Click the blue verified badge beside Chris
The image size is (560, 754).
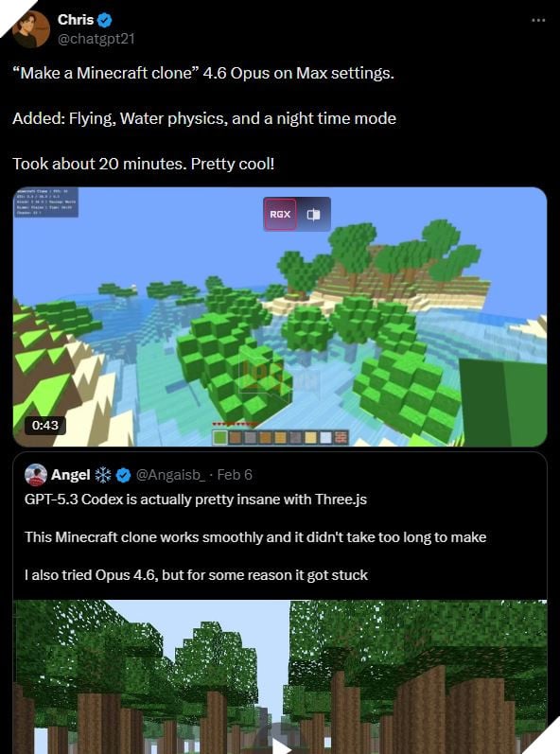point(105,20)
